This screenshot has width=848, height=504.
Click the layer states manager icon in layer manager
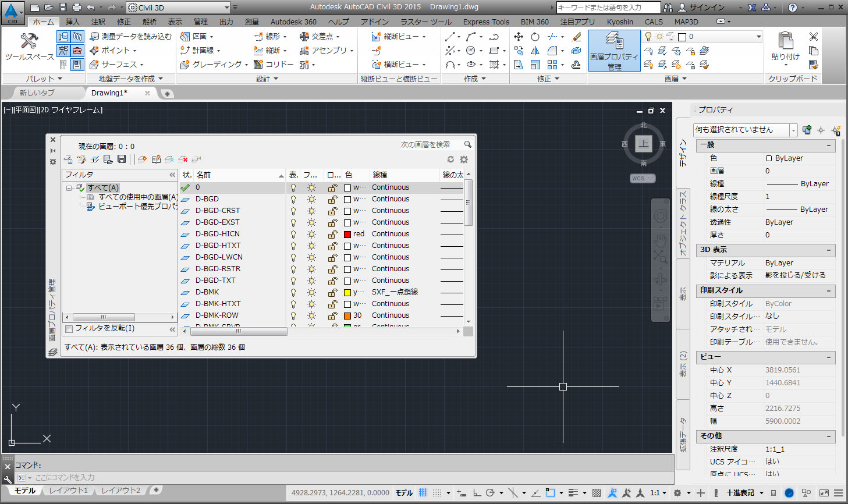(x=68, y=159)
